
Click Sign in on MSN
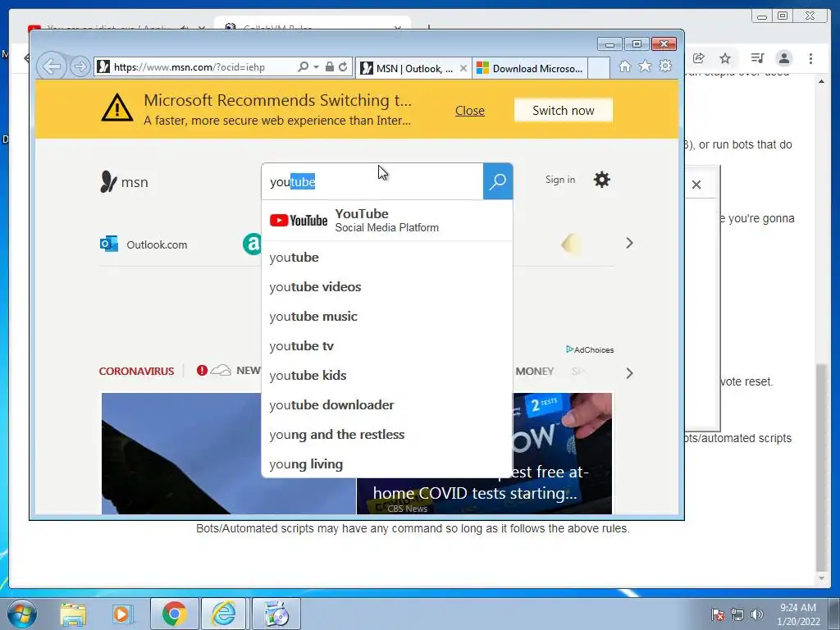tap(560, 180)
